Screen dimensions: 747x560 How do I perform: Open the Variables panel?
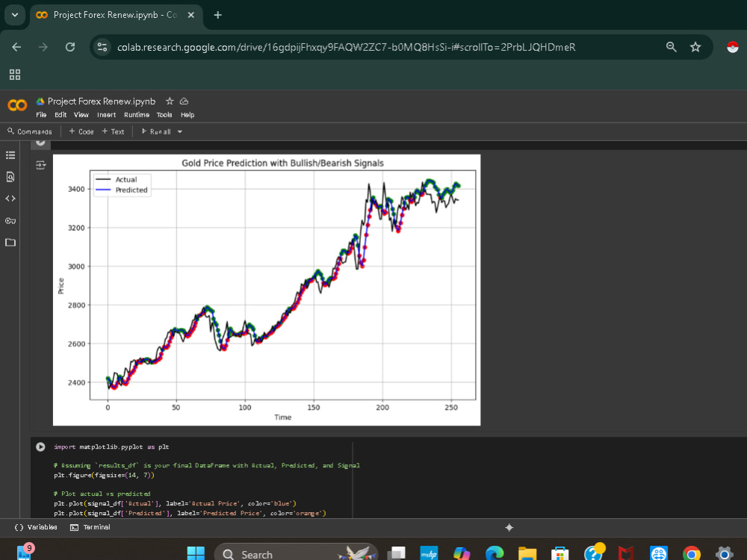(36, 527)
